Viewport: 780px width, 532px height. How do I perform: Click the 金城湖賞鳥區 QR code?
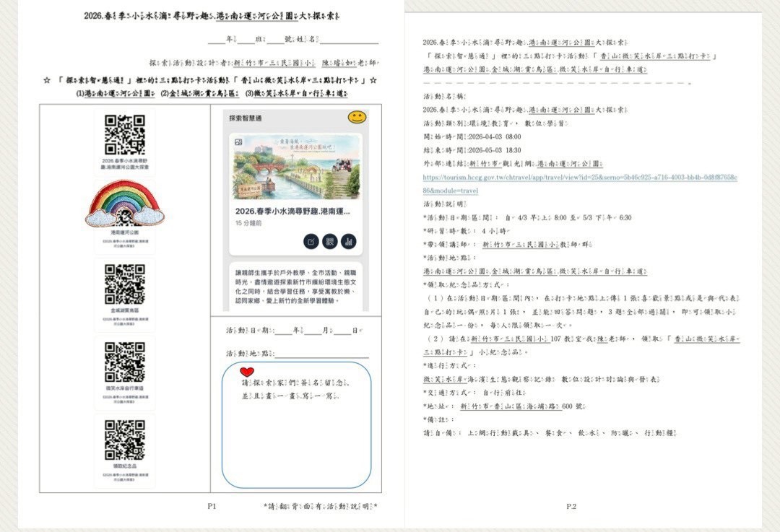coord(125,284)
